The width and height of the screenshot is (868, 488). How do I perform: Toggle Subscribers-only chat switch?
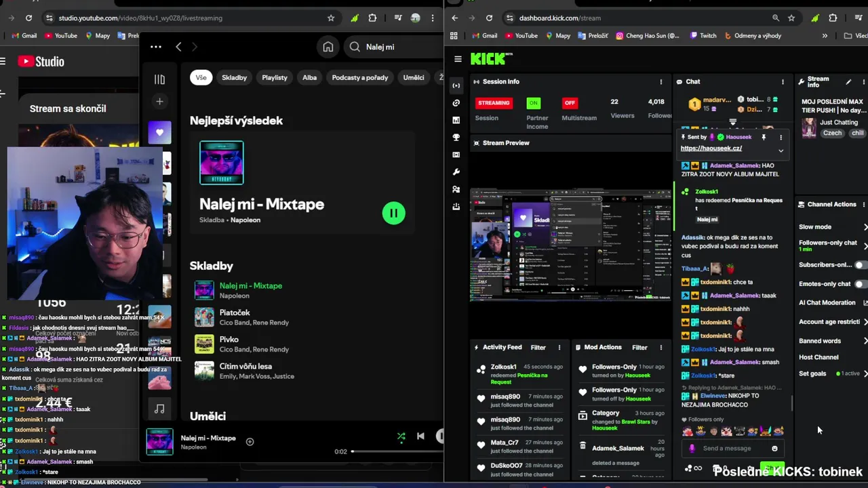pos(861,265)
